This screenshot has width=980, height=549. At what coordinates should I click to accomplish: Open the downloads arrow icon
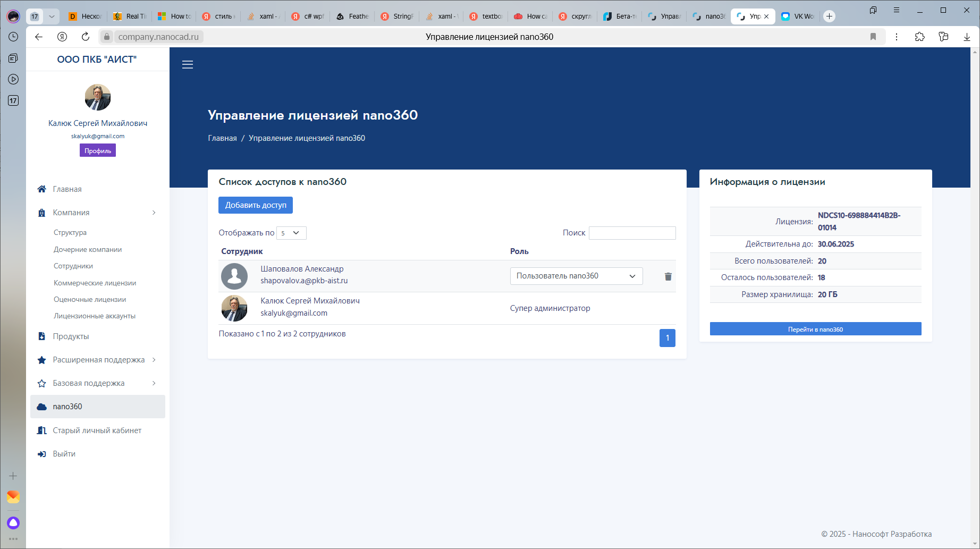click(967, 37)
